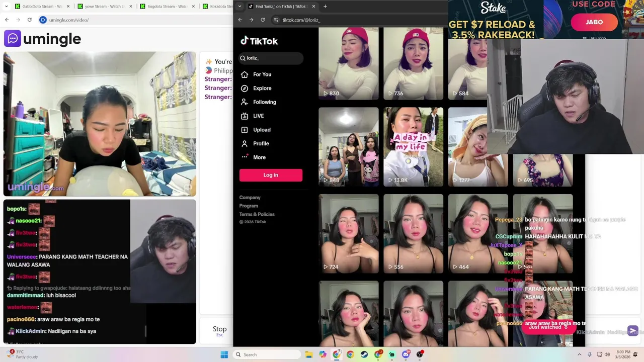This screenshot has width=644, height=362.
Task: Click the Universeee chat message
Action: tap(67, 260)
